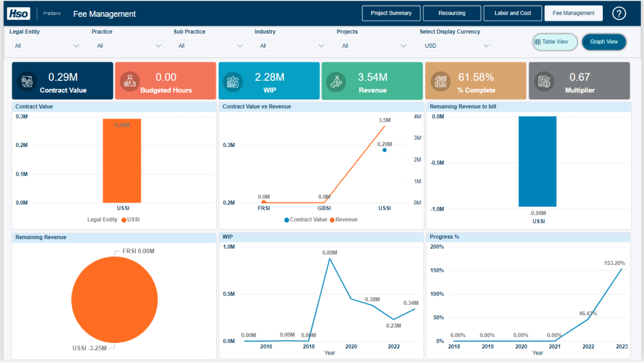Open the Resourcing page
The width and height of the screenshot is (644, 363).
point(452,13)
